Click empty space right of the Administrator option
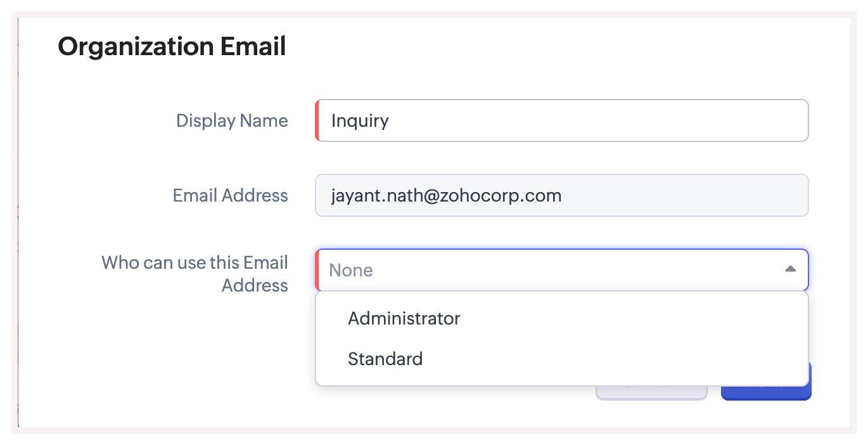The height and width of the screenshot is (445, 868). coord(634,318)
